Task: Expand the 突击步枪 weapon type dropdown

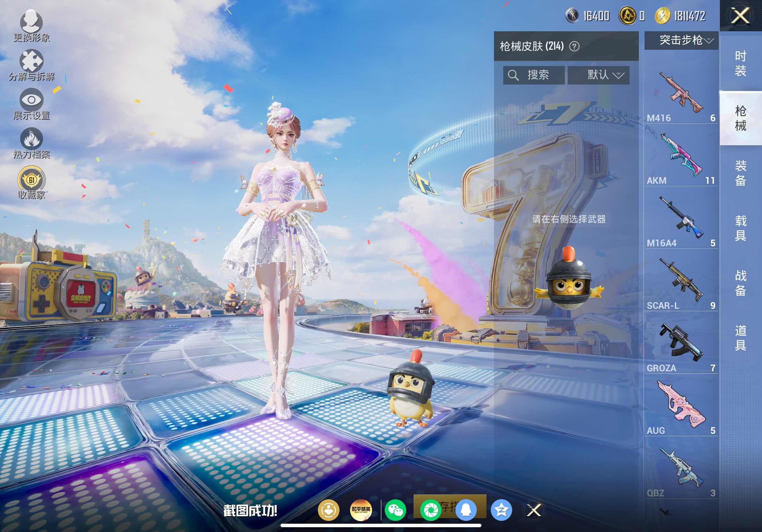Action: pos(681,41)
